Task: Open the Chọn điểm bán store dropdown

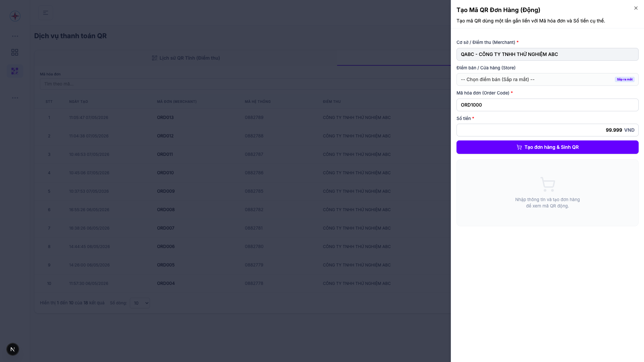Action: (547, 79)
